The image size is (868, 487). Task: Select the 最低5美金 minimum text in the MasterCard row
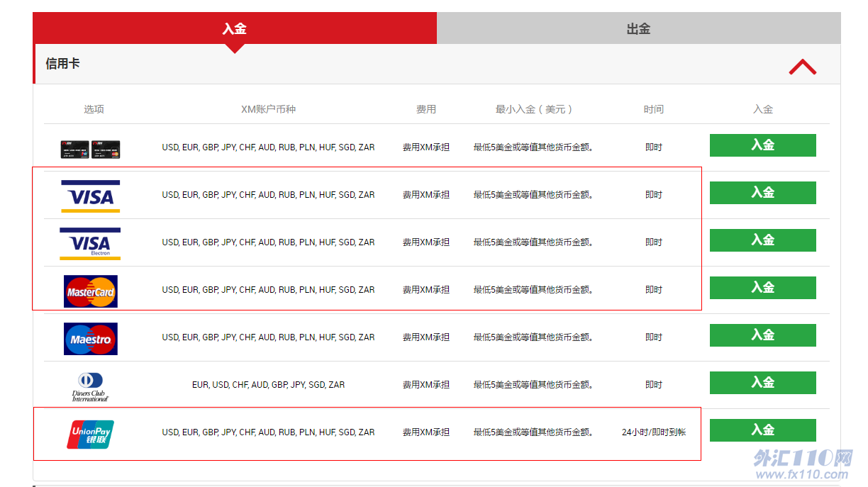[x=533, y=290]
